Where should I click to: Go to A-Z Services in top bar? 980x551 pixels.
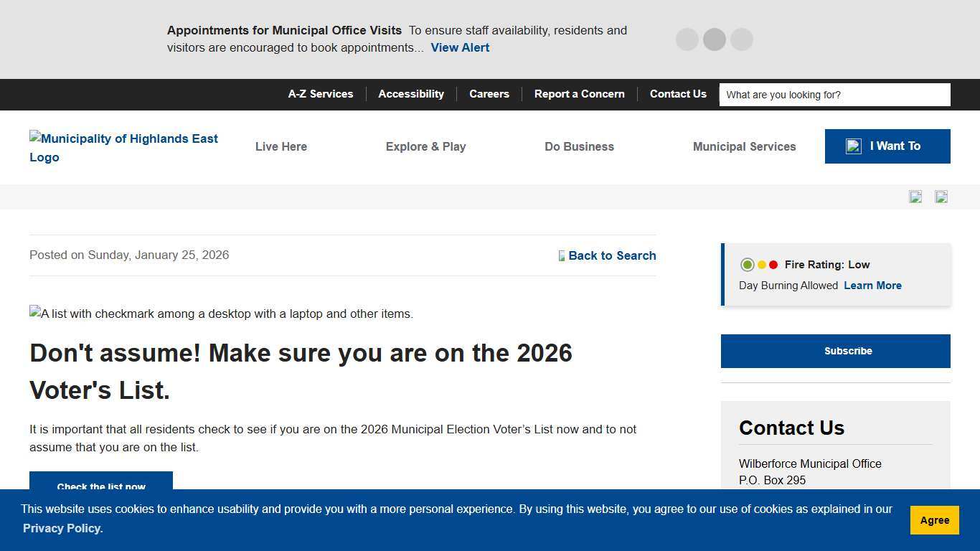(x=321, y=94)
